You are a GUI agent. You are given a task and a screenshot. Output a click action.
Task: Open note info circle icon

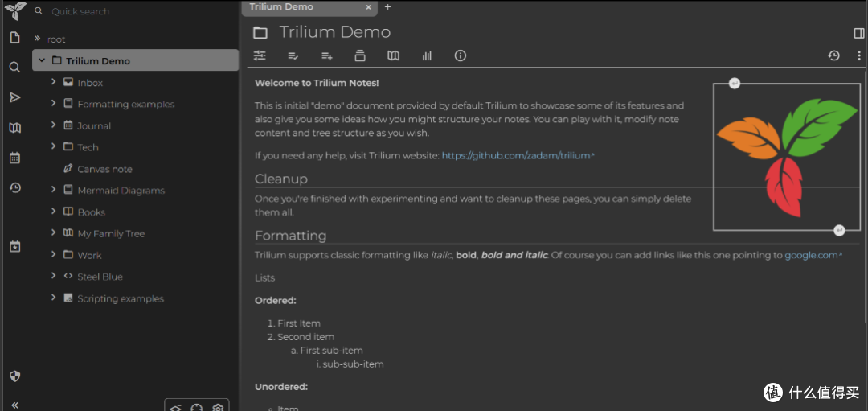(x=460, y=55)
